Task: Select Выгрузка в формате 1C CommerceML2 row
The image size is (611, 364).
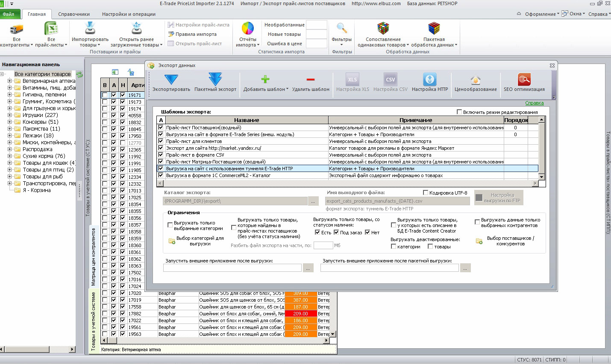Action: tap(347, 175)
